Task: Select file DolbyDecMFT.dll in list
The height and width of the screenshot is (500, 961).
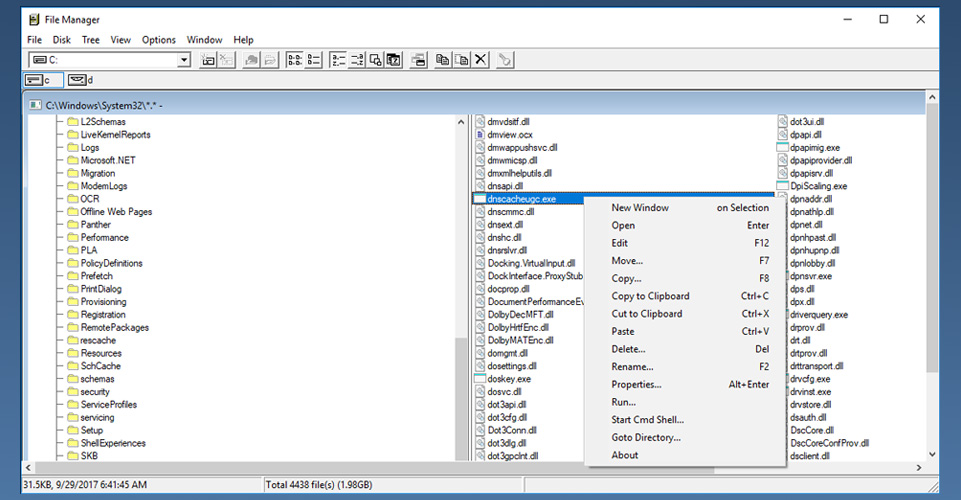Action: [x=520, y=315]
